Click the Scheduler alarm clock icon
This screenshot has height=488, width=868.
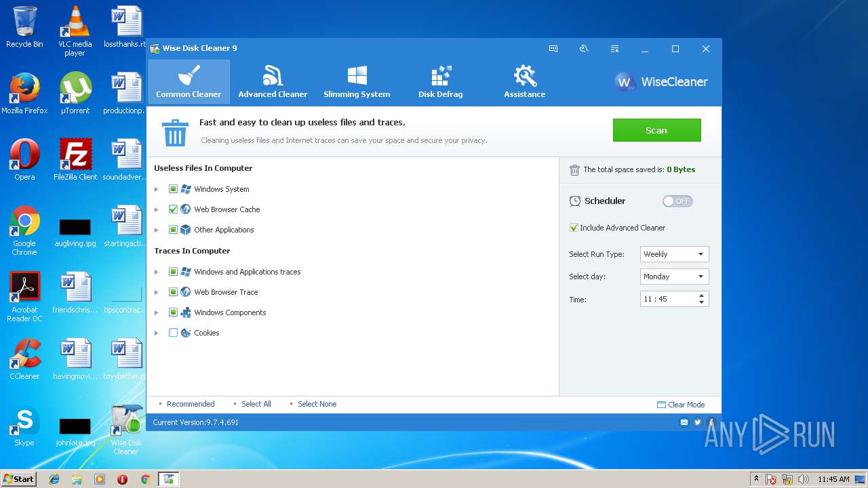click(575, 201)
